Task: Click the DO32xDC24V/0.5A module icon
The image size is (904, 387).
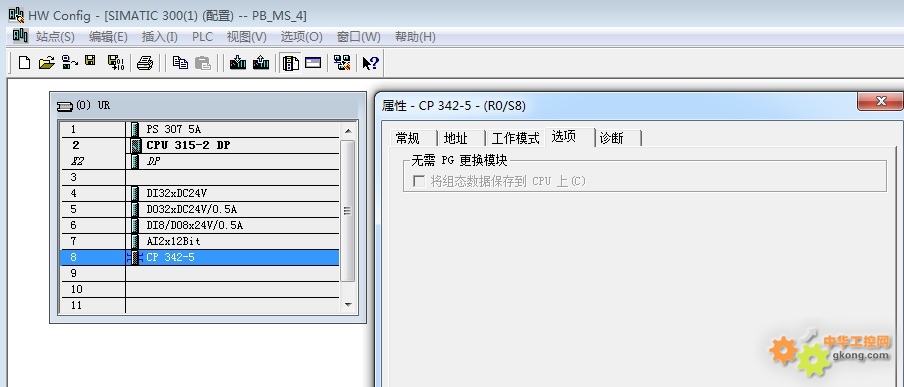Action: (135, 209)
